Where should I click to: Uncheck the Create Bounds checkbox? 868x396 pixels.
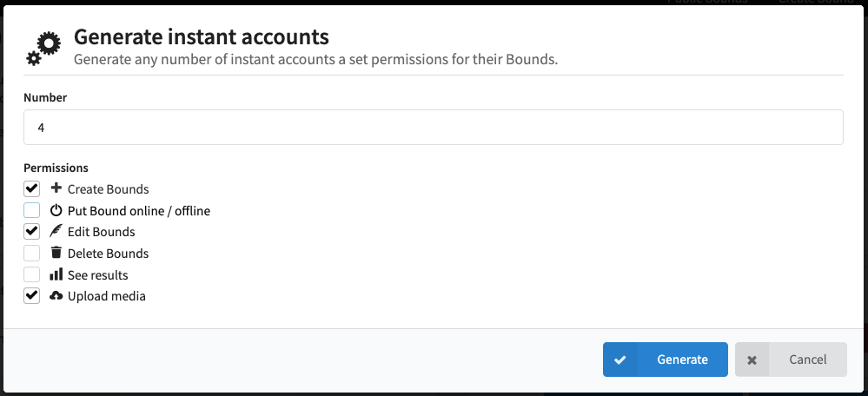point(31,188)
